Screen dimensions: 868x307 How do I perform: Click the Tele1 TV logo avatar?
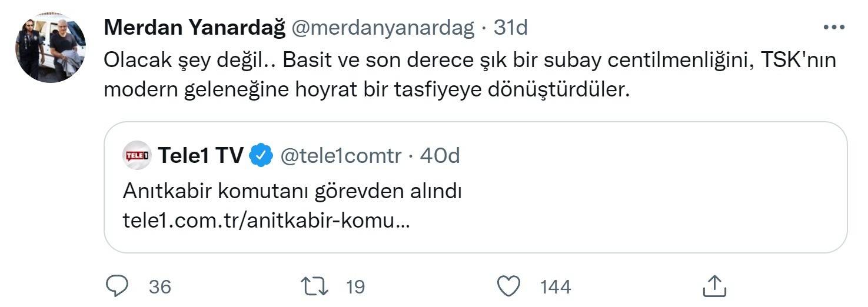(137, 156)
